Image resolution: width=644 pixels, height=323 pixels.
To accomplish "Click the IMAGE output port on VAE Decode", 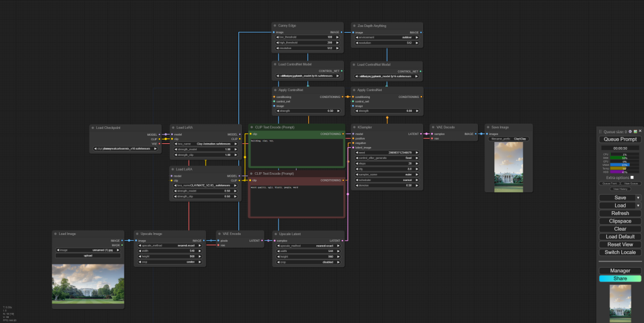I will point(475,134).
